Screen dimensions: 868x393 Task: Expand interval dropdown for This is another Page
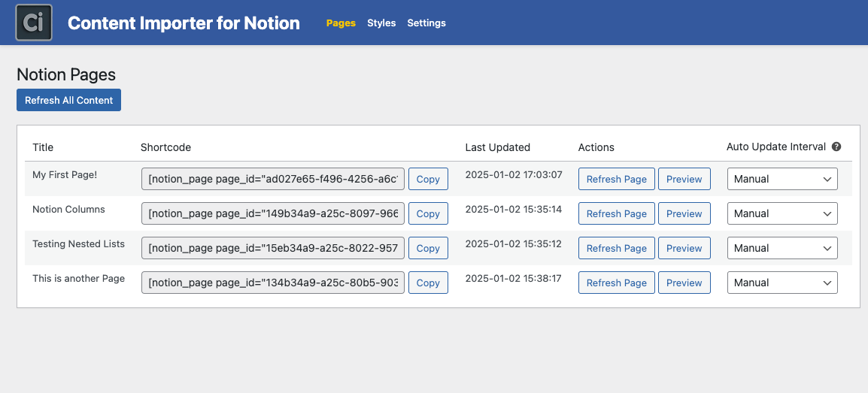click(782, 283)
